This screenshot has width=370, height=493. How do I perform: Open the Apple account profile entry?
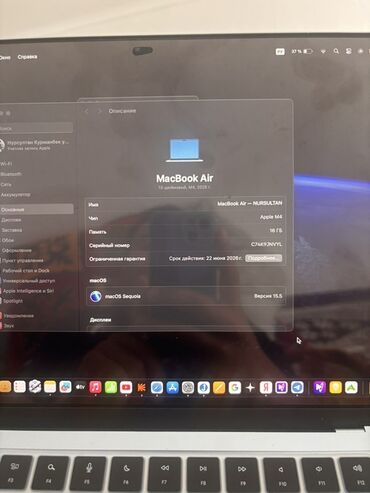pos(36,145)
